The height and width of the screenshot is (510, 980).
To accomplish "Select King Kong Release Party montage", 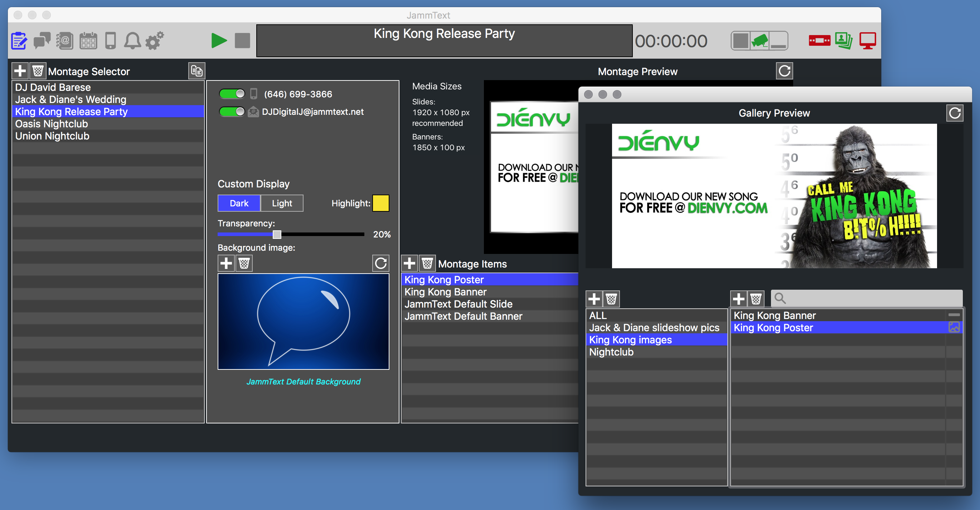I will coord(108,111).
